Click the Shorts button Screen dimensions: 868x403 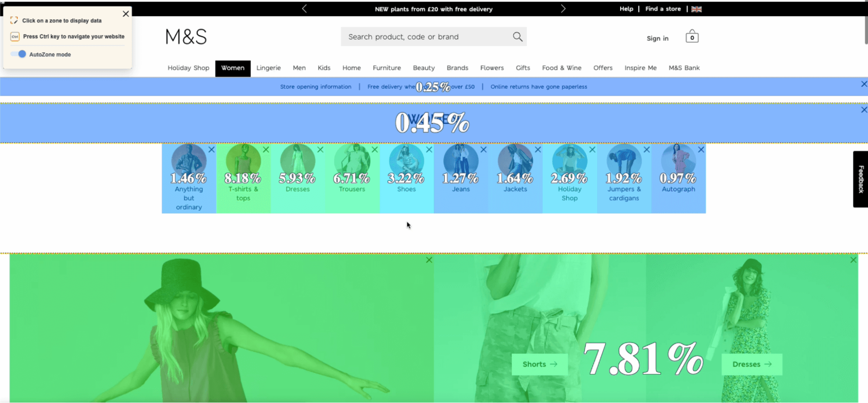[x=539, y=364]
